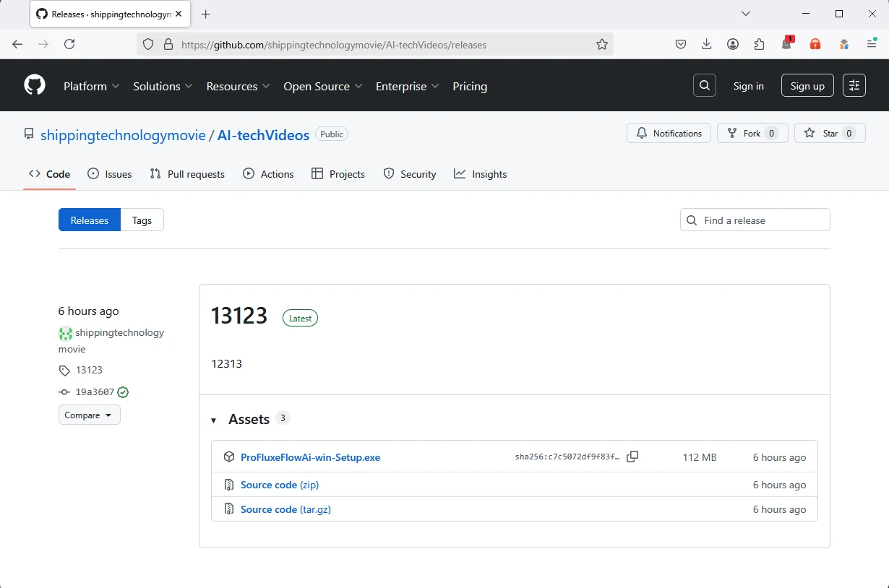The height and width of the screenshot is (588, 889).
Task: Open the Actions tab
Action: point(268,174)
